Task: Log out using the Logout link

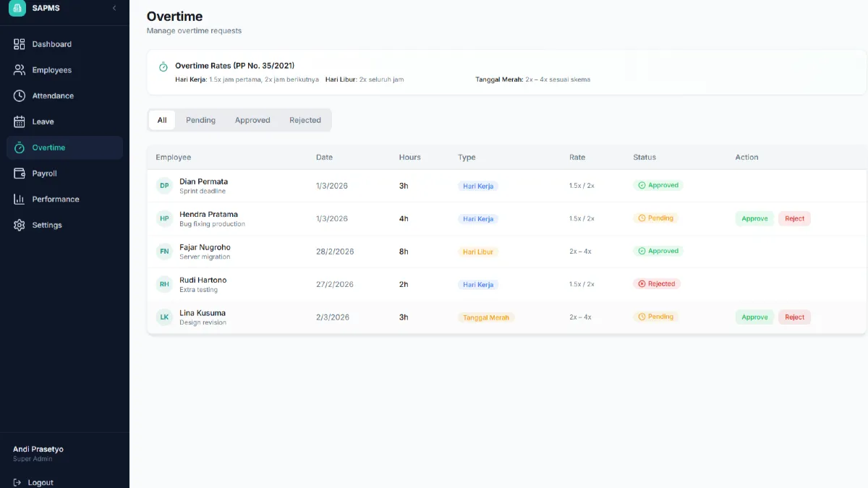Action: [33, 482]
